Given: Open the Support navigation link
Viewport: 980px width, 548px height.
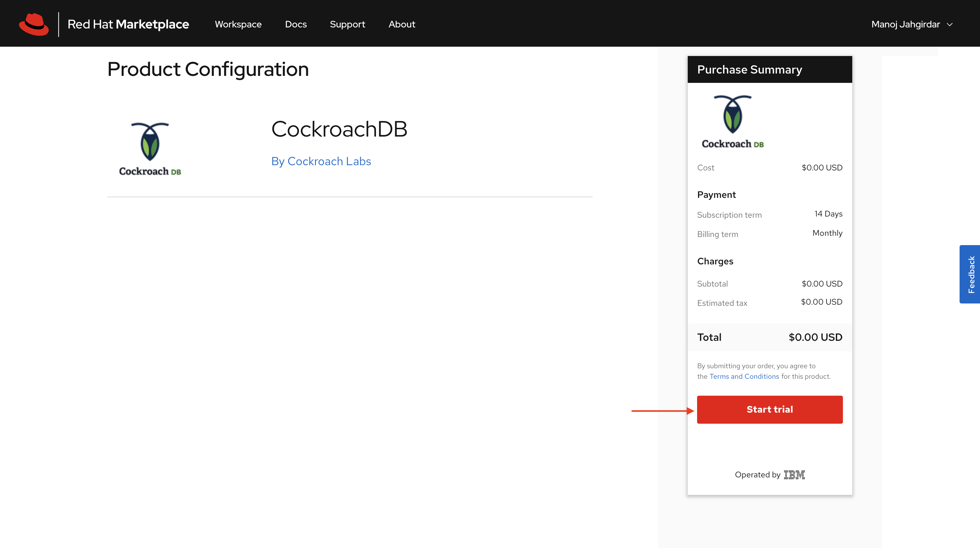Looking at the screenshot, I should [x=347, y=24].
